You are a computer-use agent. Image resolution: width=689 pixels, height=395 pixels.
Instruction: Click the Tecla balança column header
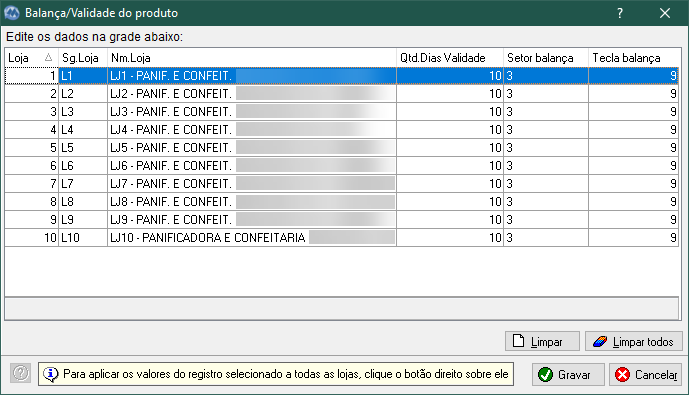tap(635, 58)
